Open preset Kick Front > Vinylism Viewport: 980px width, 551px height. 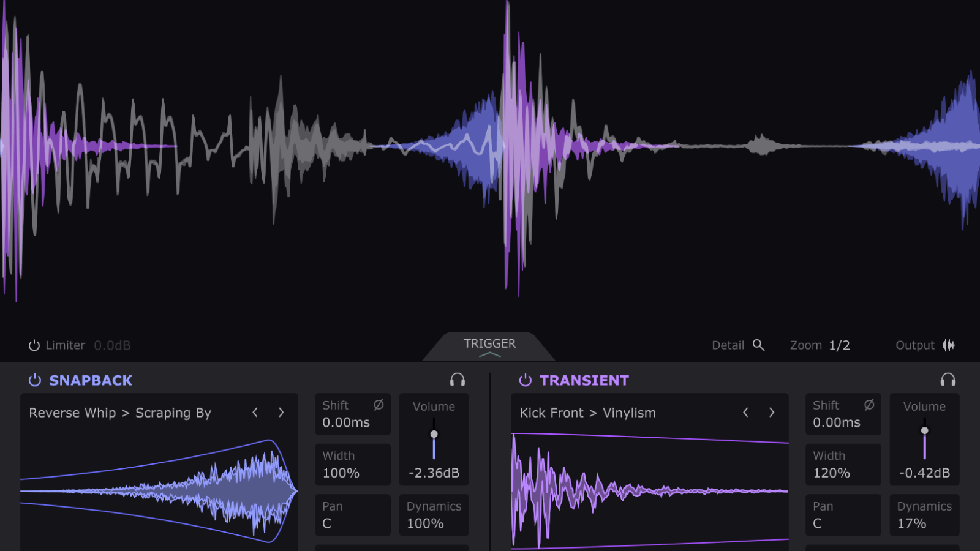[587, 413]
